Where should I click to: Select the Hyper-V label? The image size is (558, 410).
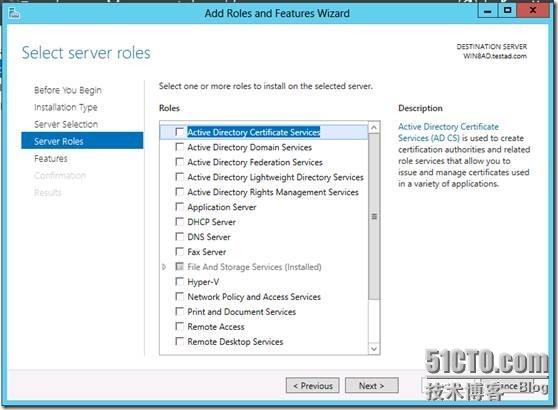pos(203,282)
